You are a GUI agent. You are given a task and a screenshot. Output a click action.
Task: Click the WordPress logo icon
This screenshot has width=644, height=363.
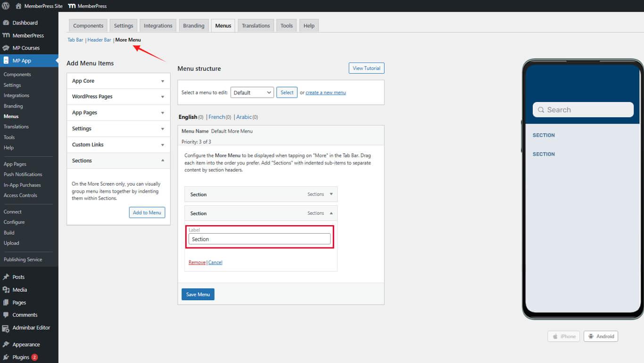[6, 6]
